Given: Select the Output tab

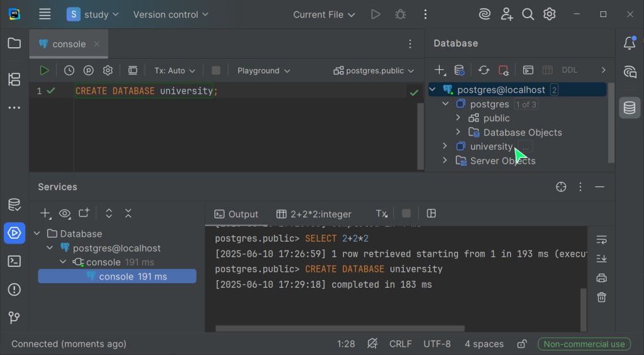Looking at the screenshot, I should pyautogui.click(x=236, y=214).
